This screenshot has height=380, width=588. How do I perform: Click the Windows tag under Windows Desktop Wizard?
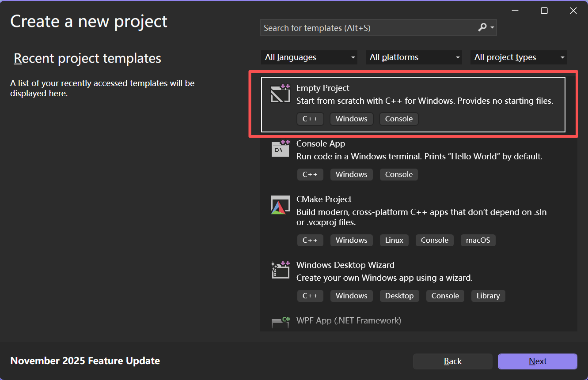(x=352, y=296)
